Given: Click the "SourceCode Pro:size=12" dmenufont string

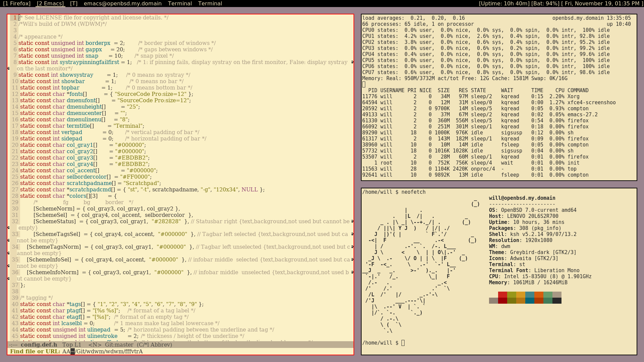Looking at the screenshot, I should pyautogui.click(x=154, y=100).
